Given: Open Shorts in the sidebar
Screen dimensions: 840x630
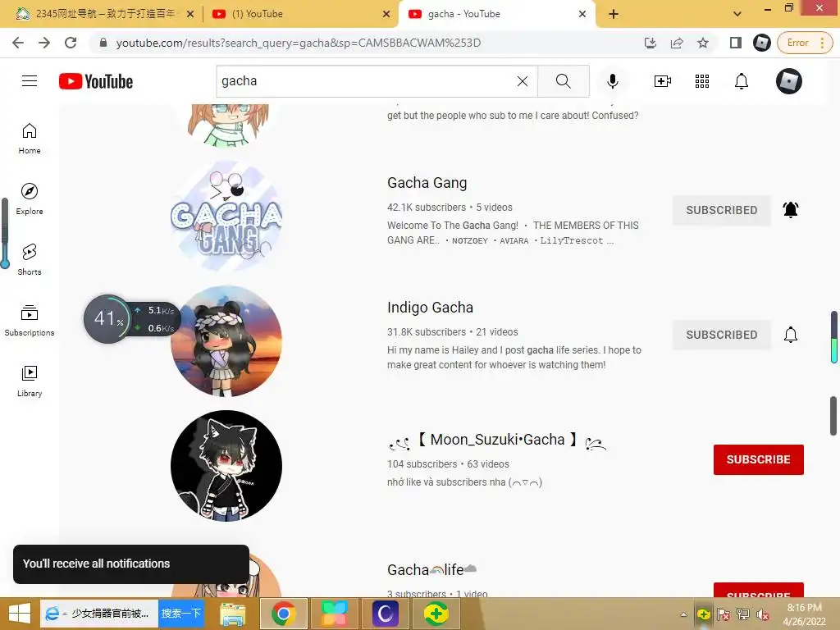Looking at the screenshot, I should coord(30,260).
